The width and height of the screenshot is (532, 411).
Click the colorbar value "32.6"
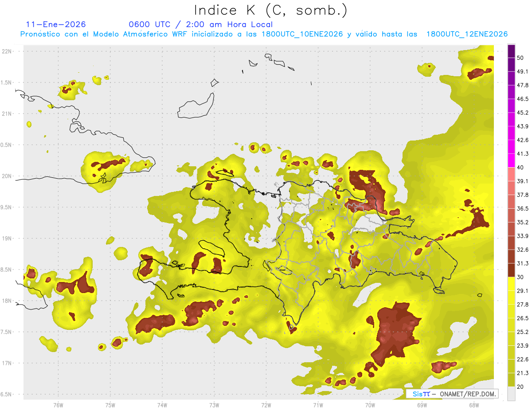pyautogui.click(x=523, y=250)
